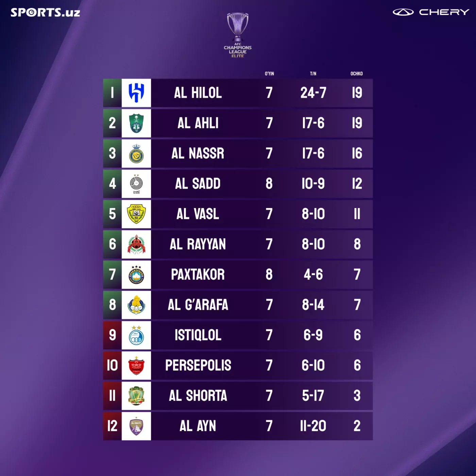The width and height of the screenshot is (476, 476).
Task: Click the Al G'arafa club logo
Action: click(136, 305)
